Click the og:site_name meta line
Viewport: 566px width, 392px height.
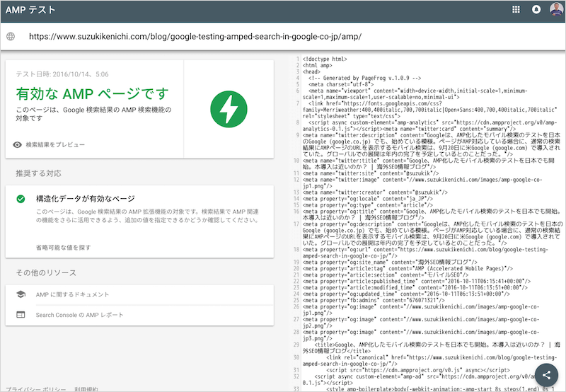pos(390,262)
